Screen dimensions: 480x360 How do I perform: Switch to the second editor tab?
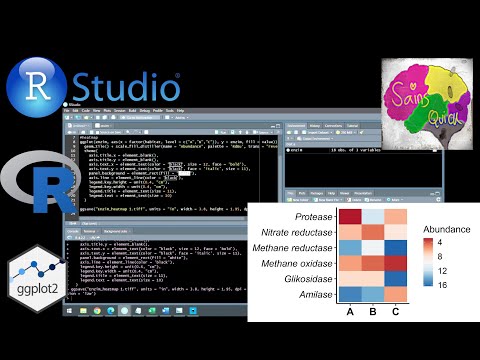[x=102, y=126]
